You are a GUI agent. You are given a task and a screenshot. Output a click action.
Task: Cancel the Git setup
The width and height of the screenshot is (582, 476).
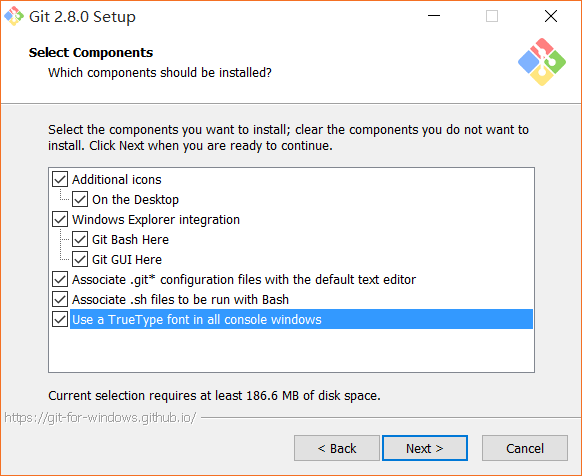tap(525, 448)
